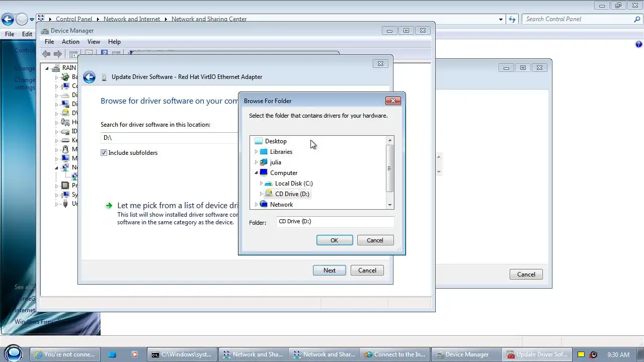Collapse the Computer node in Browse tree

tap(256, 173)
